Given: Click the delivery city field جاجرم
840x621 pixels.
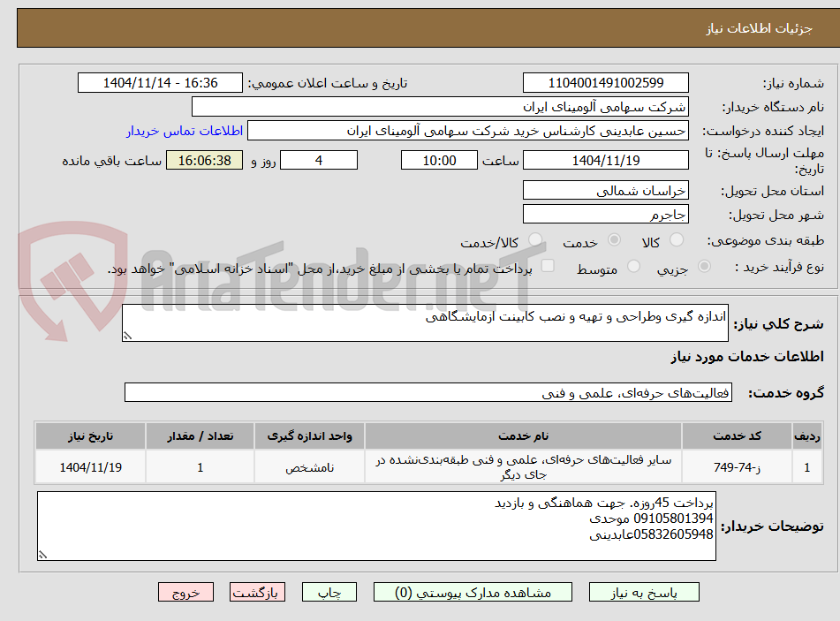Looking at the screenshot, I should [605, 215].
